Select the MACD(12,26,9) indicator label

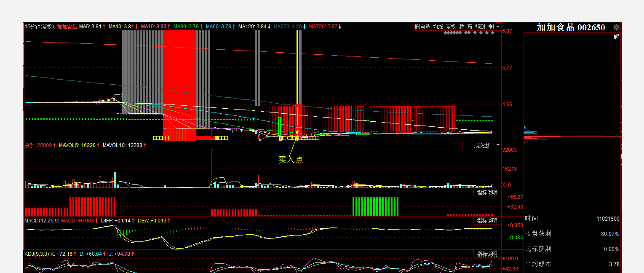pos(42,220)
